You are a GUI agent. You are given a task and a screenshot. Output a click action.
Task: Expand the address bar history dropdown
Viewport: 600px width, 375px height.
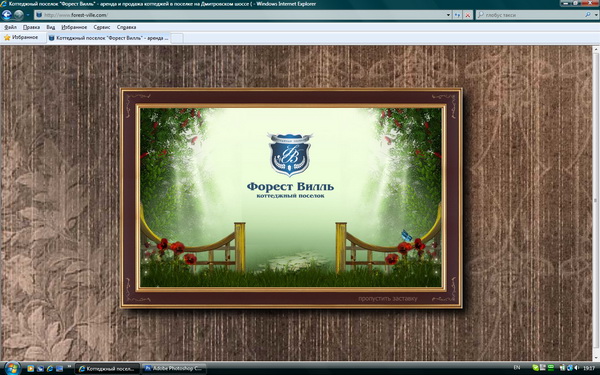(x=448, y=15)
